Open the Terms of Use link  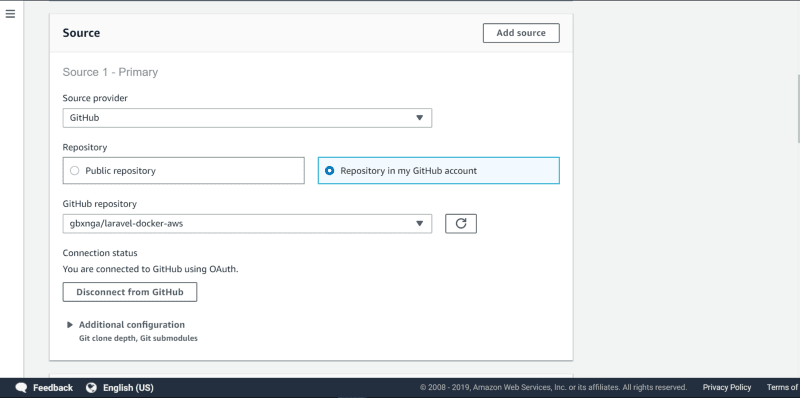[783, 387]
